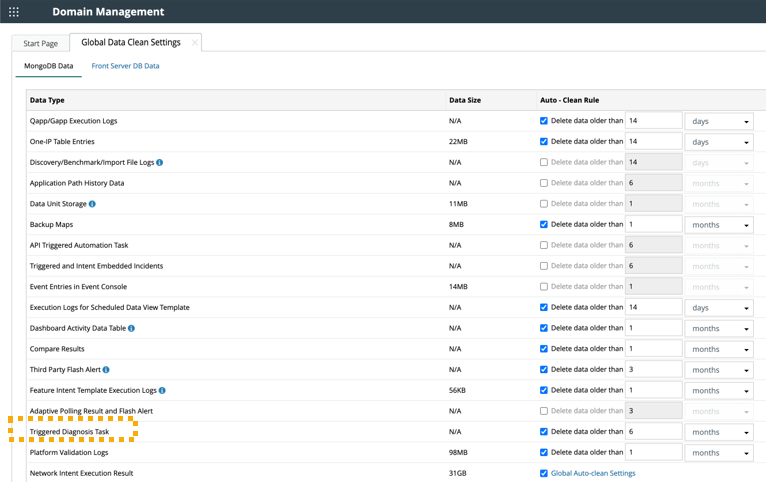Switch to the Start Page tab
766x482 pixels.
tap(41, 43)
